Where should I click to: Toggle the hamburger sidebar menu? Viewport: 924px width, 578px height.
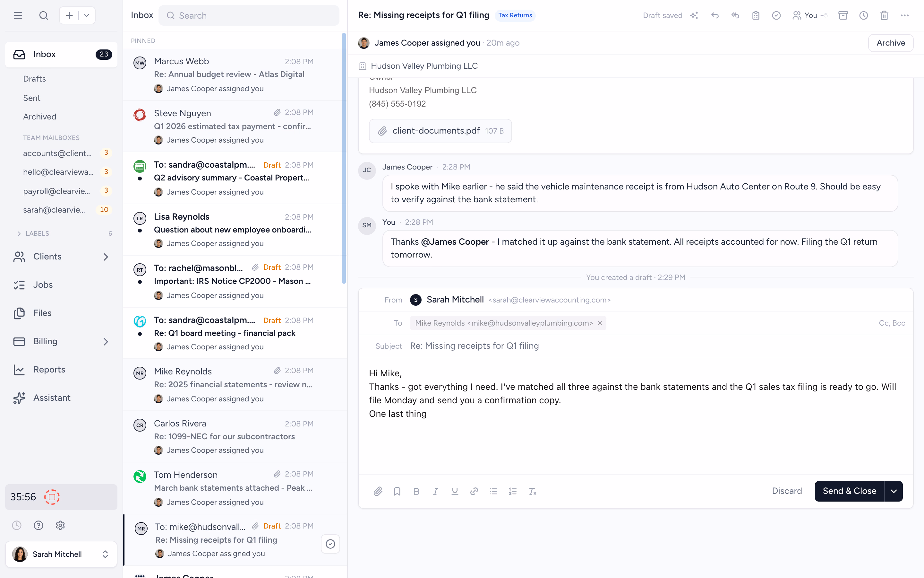coord(18,15)
